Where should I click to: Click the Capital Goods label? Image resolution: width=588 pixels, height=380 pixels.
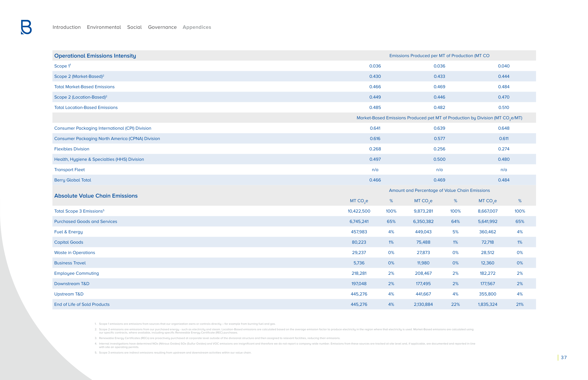point(69,242)
